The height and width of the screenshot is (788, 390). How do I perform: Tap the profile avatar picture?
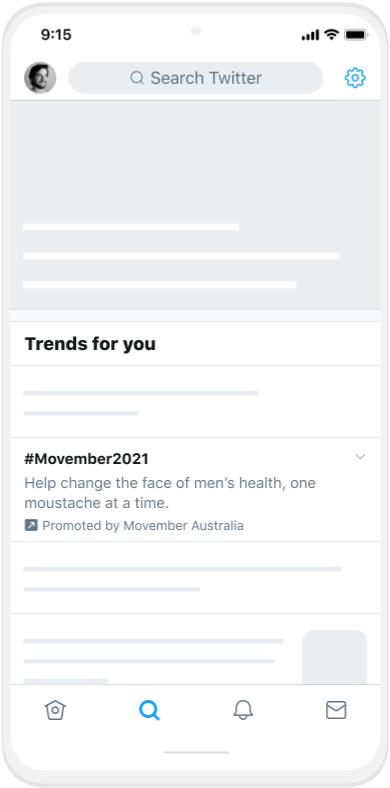coord(40,78)
